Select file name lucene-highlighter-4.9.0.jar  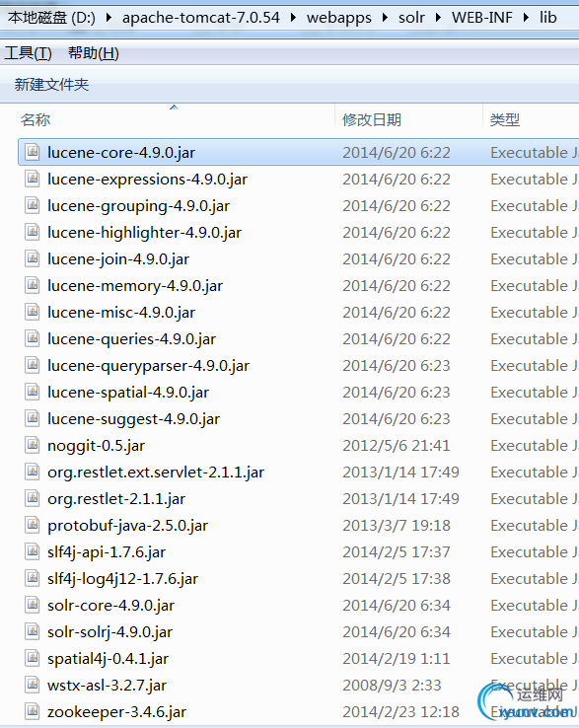pyautogui.click(x=144, y=232)
